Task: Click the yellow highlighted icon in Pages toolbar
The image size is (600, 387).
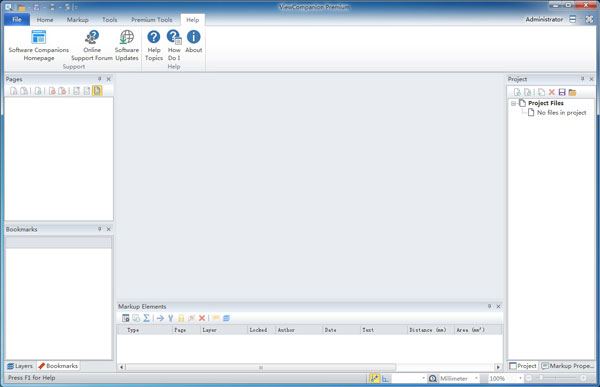Action: pyautogui.click(x=97, y=91)
